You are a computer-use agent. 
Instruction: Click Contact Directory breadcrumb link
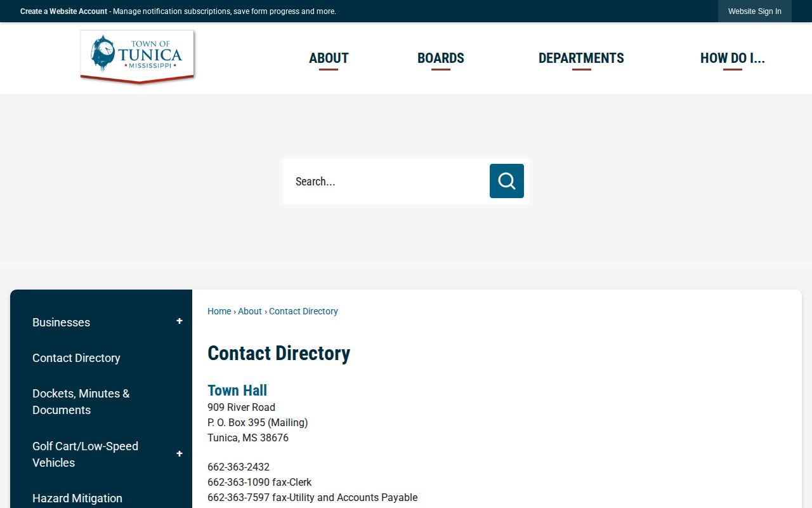303,311
